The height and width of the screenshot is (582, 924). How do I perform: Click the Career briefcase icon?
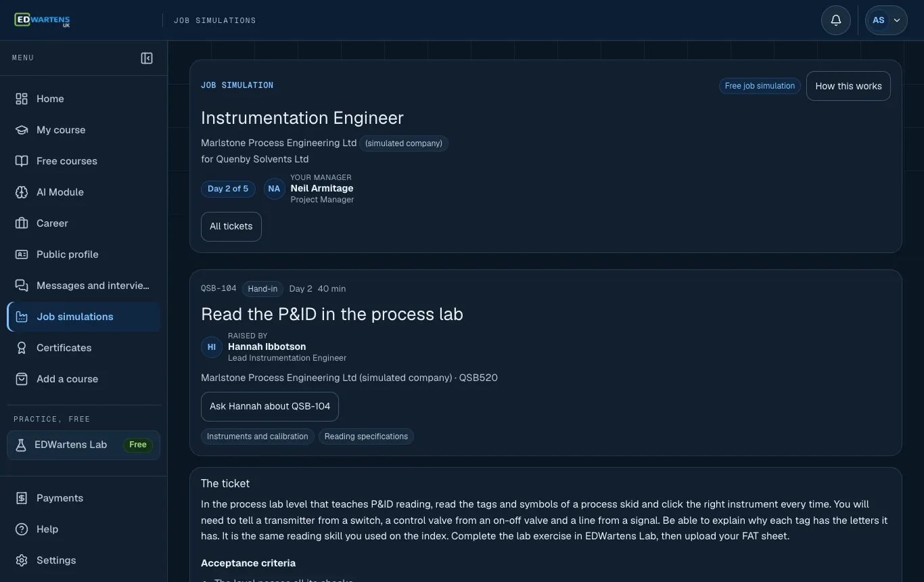[22, 223]
